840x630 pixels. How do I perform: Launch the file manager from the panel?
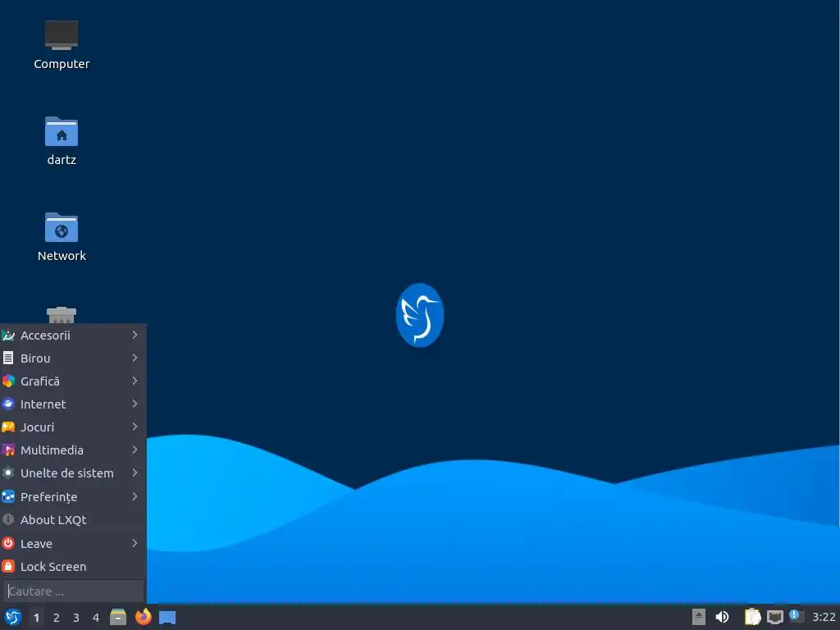pyautogui.click(x=118, y=617)
